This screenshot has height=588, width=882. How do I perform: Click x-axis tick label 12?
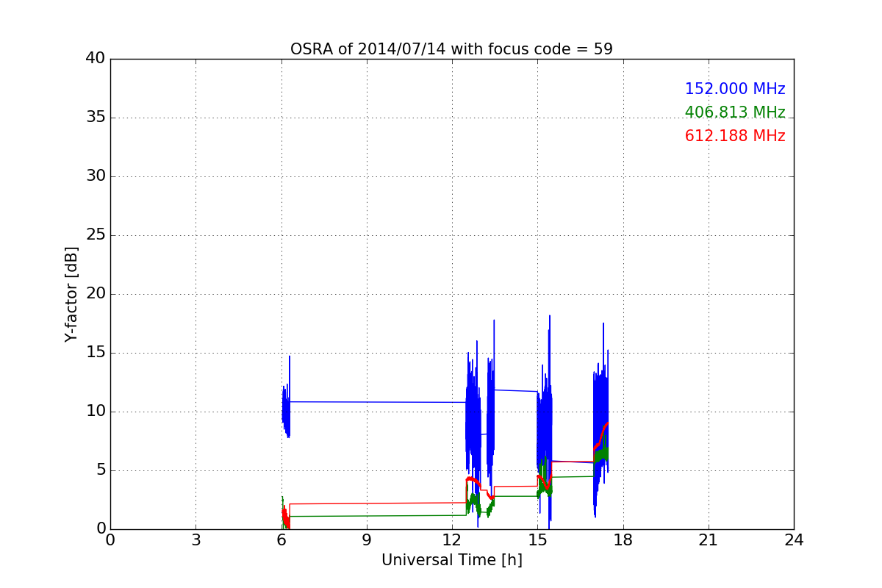[x=452, y=540]
